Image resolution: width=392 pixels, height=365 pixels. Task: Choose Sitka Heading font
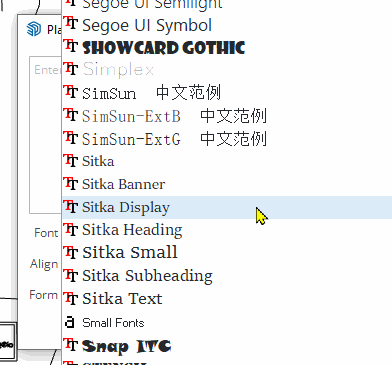(227, 230)
